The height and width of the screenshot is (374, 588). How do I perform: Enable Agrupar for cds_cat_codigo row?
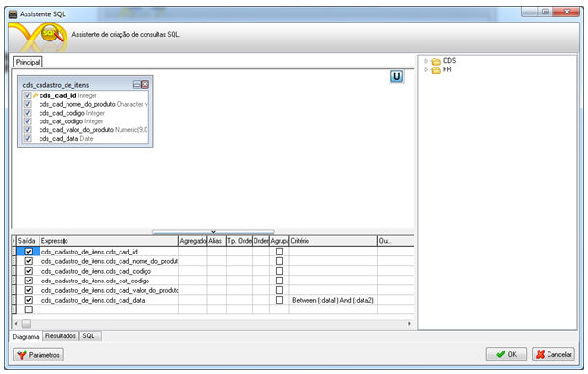coord(280,280)
